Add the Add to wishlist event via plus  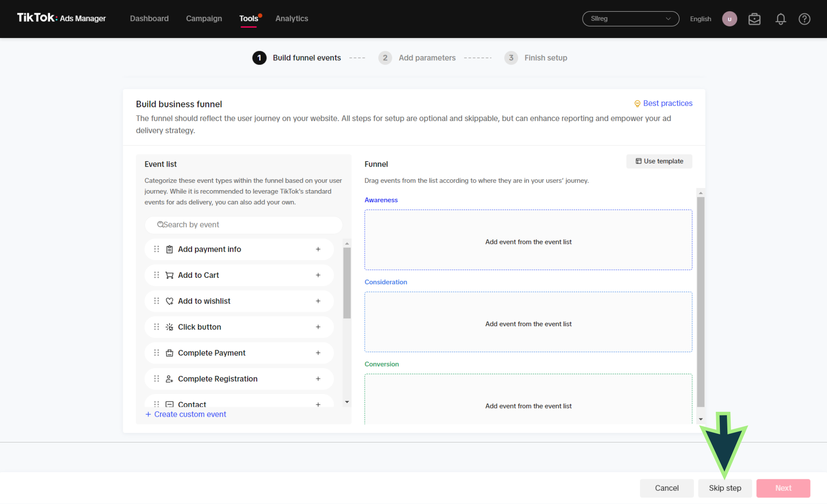pos(318,301)
